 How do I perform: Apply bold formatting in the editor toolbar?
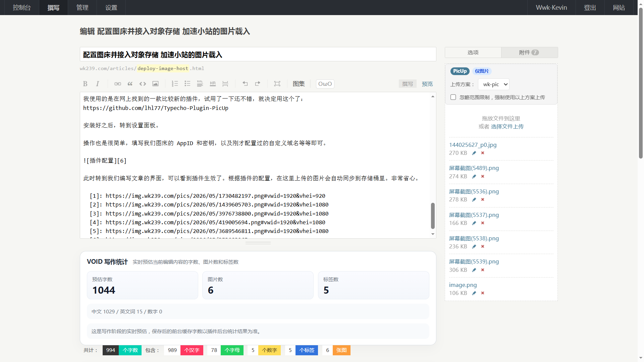click(85, 84)
